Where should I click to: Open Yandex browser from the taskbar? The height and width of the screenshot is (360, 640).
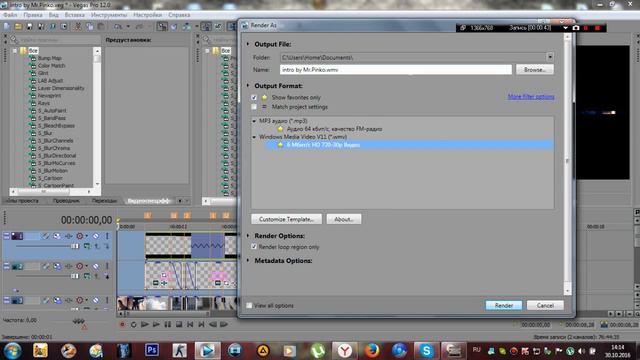tap(345, 351)
